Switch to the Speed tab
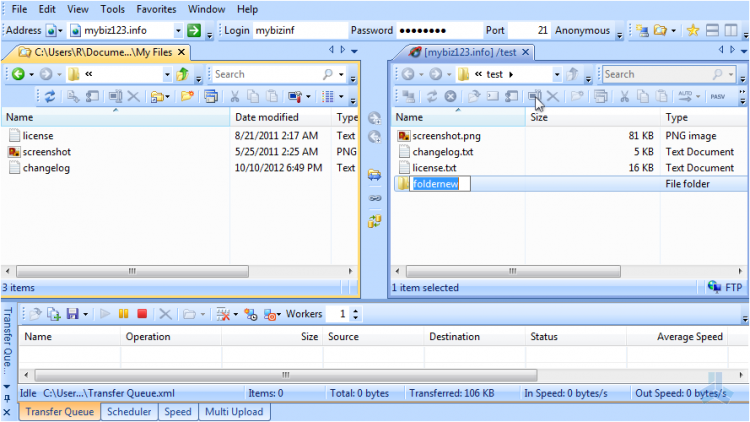Screen dimensions: 750x422 pos(177,411)
